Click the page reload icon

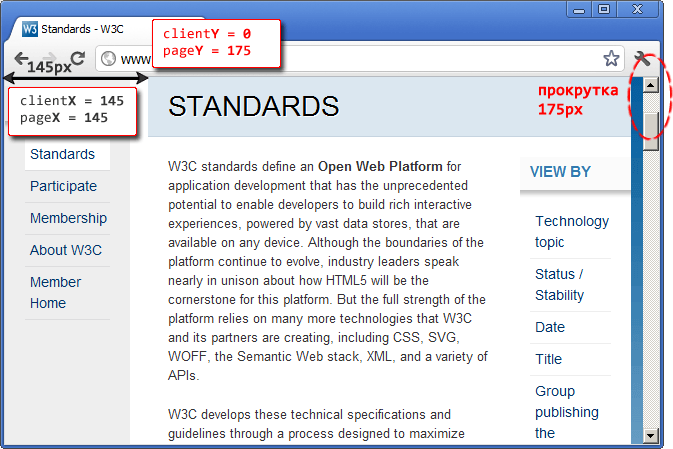pyautogui.click(x=77, y=58)
